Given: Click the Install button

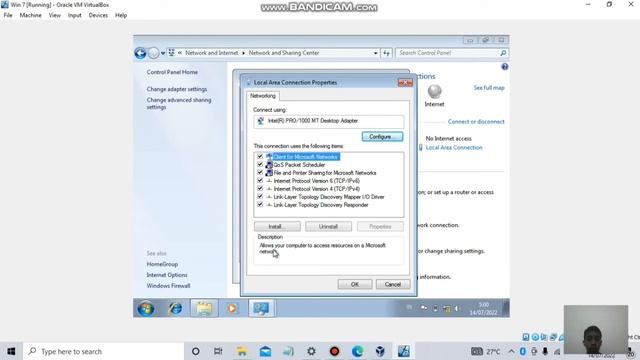Looking at the screenshot, I should click(277, 227).
